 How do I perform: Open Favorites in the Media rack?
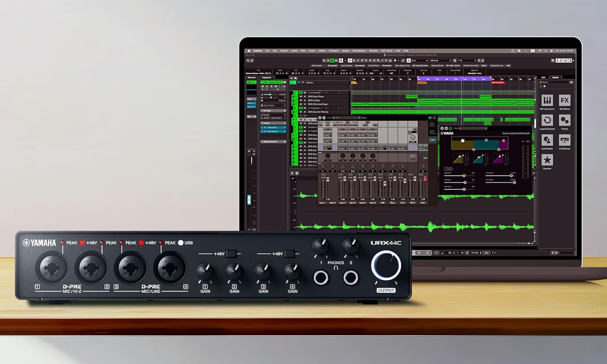point(547,159)
